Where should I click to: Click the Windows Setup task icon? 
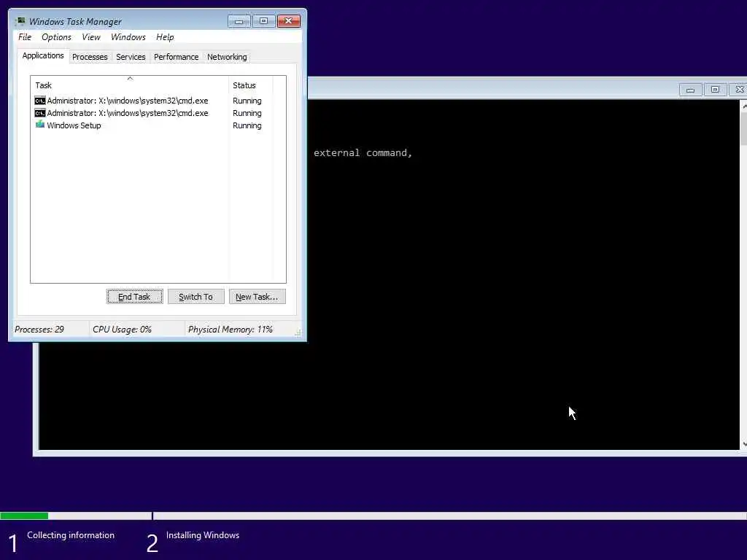click(40, 125)
